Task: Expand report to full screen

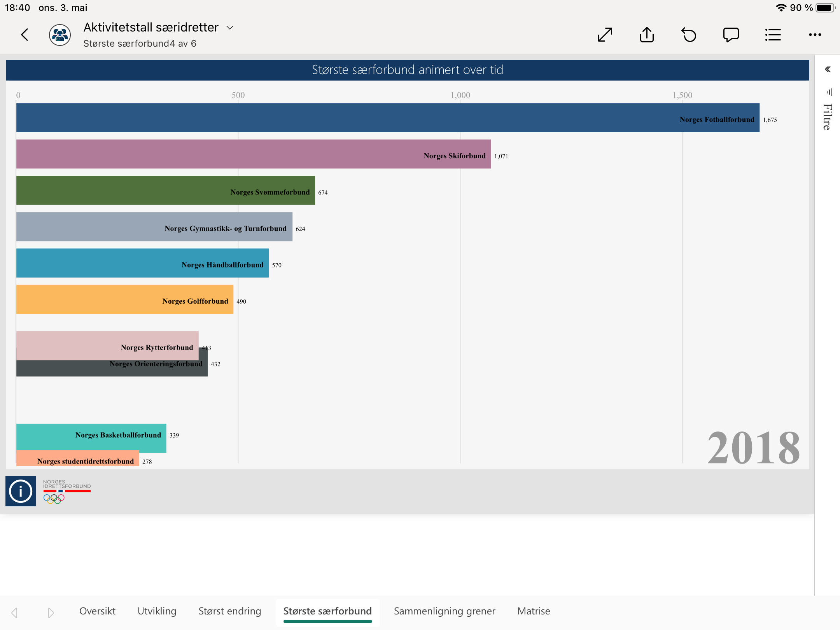Action: pos(605,35)
